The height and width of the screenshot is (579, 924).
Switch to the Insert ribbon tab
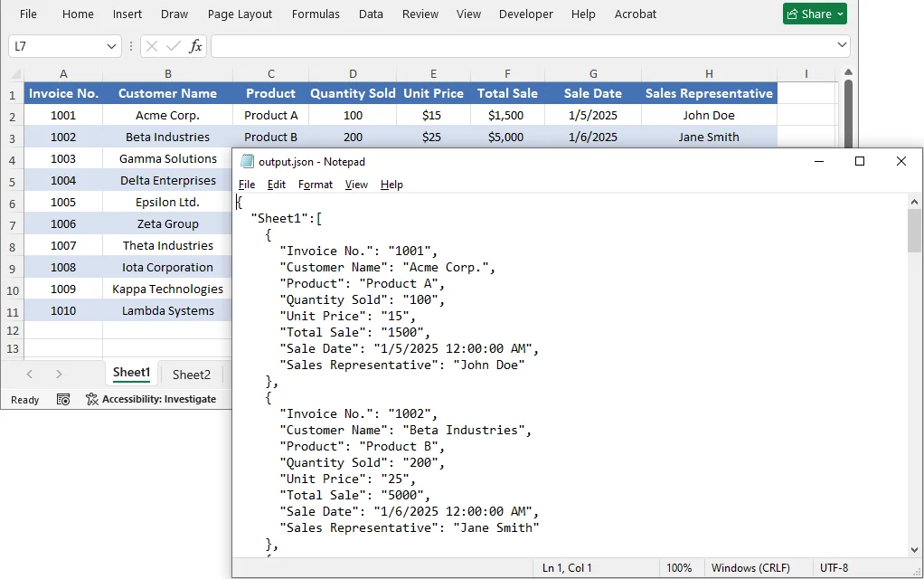tap(127, 14)
